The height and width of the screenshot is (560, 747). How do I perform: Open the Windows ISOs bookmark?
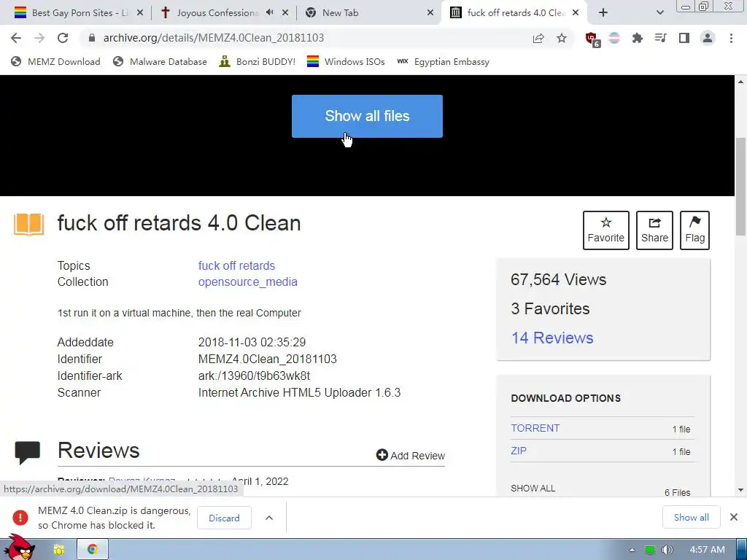click(346, 61)
